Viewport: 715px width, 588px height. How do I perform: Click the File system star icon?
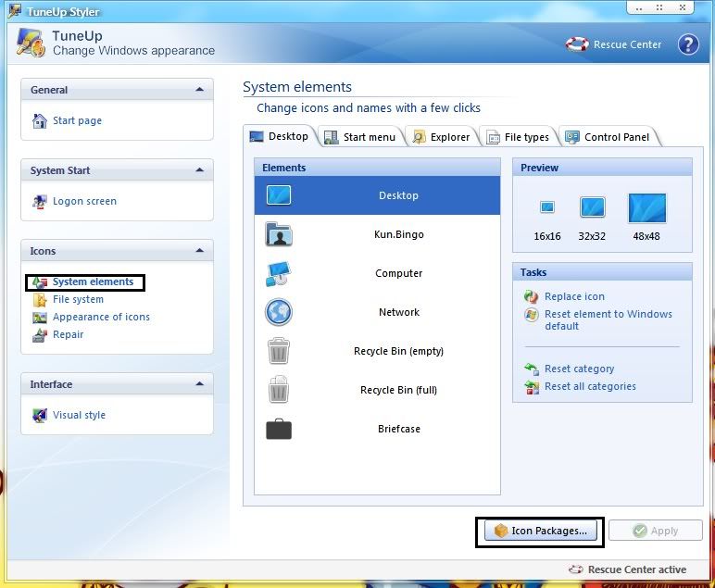40,299
